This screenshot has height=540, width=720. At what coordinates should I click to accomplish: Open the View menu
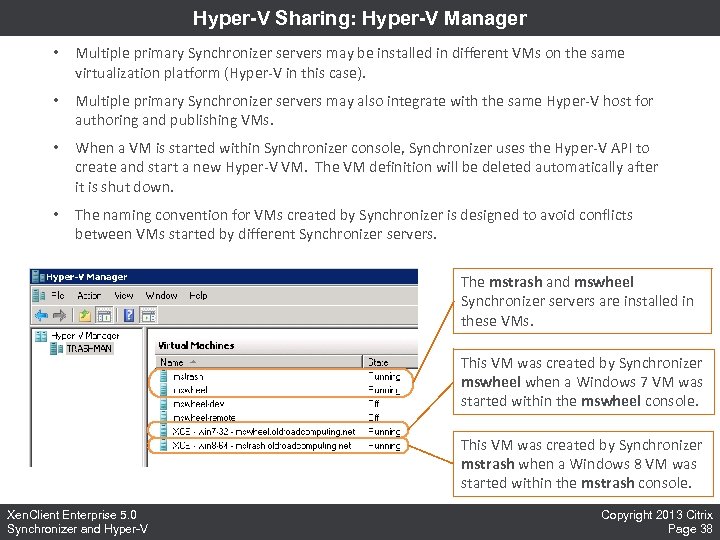click(124, 296)
